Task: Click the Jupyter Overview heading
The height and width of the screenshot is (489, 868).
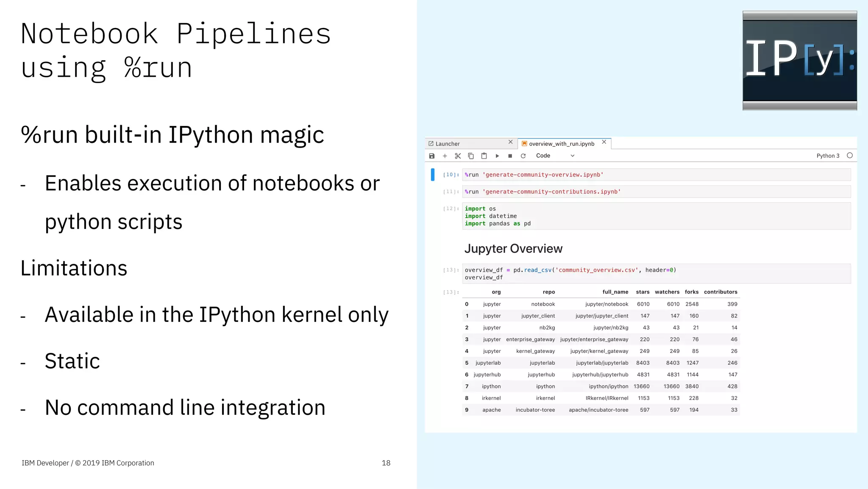Action: 513,249
